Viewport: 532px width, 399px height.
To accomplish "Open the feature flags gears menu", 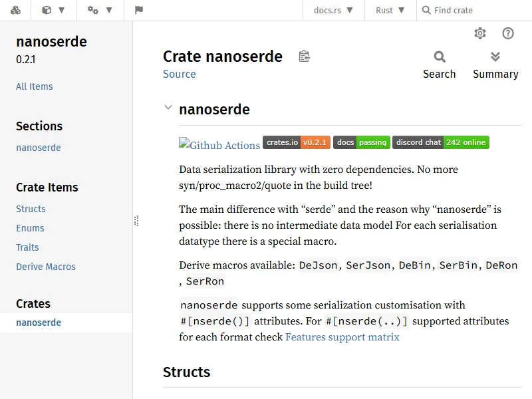I will pyautogui.click(x=100, y=11).
